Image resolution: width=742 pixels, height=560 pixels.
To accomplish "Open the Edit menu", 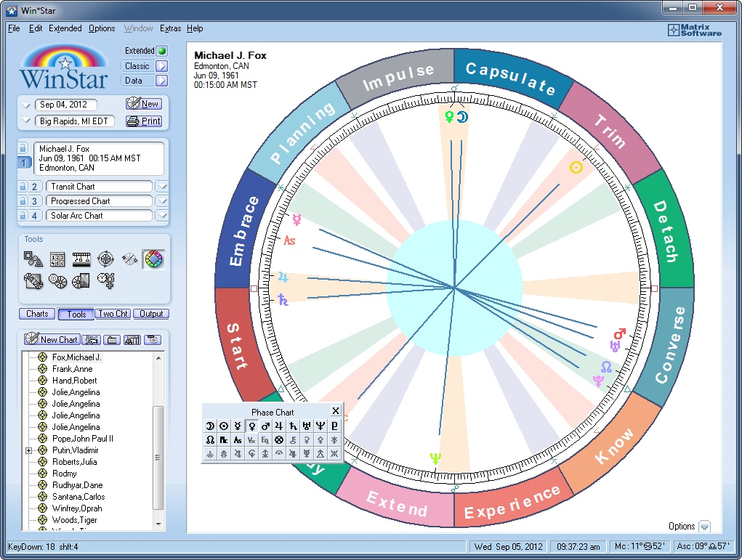I will [36, 28].
